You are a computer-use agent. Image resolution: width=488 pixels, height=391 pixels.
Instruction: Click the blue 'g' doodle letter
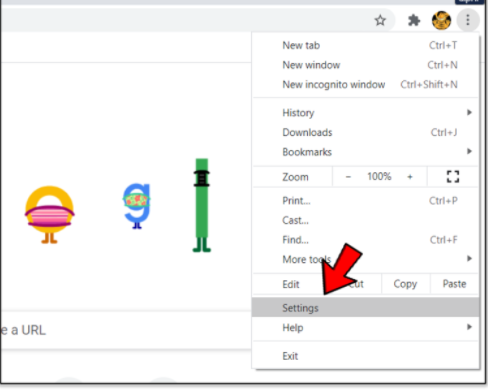click(137, 206)
